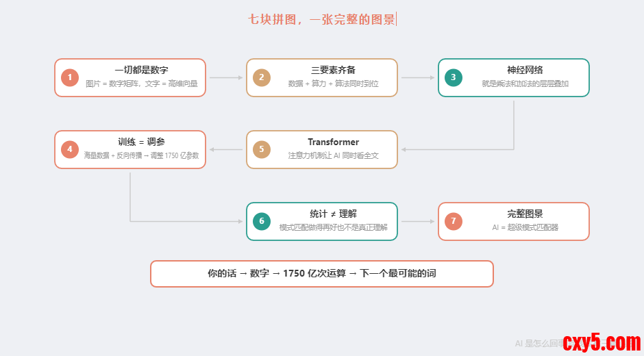
Task: Select the 一切都是数字 card title
Action: click(141, 70)
